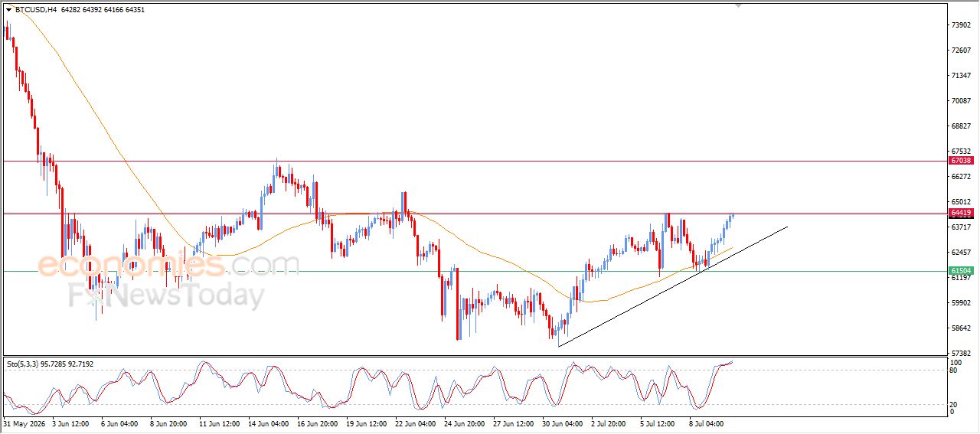This screenshot has height=434, width=980.
Task: Click the 66272 price axis label
Action: click(960, 177)
